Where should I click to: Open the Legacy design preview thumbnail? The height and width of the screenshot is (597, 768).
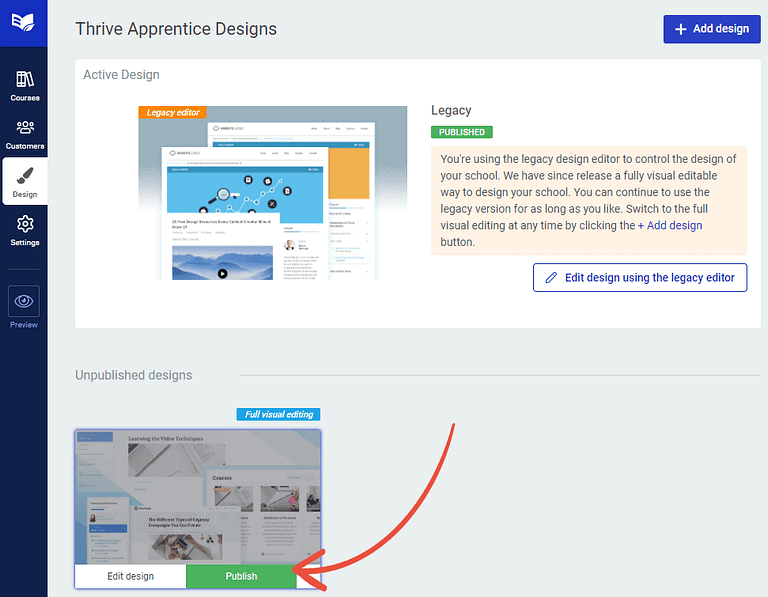click(x=272, y=193)
